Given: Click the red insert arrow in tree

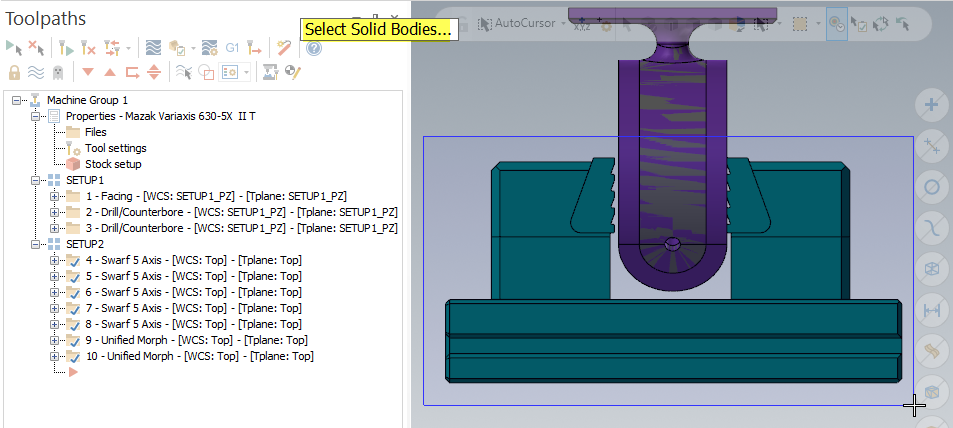Looking at the screenshot, I should (x=74, y=372).
